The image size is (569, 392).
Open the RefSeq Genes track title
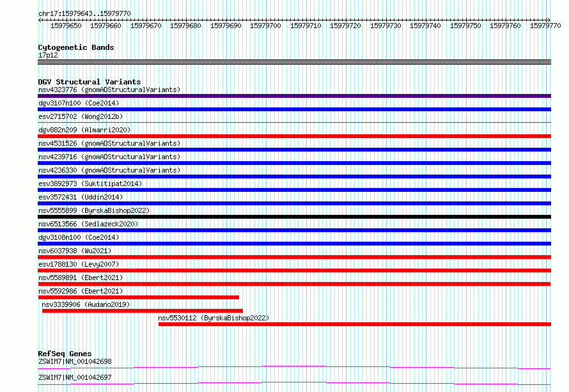(65, 354)
